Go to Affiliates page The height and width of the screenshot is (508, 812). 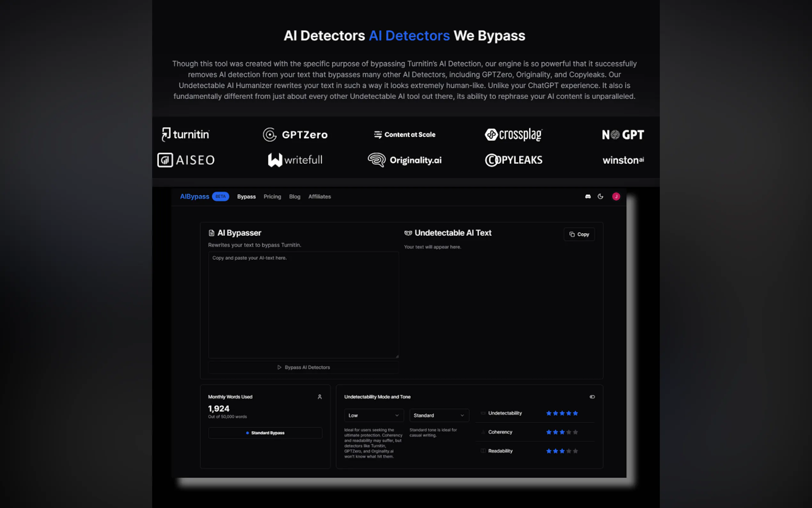pos(320,196)
